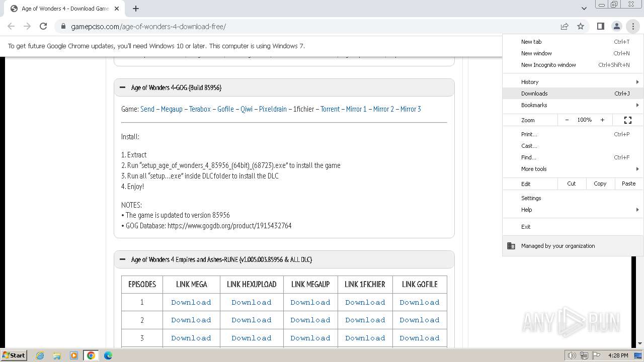The image size is (644, 362).
Task: Download episode 2 from LINK 1FICHIER
Action: tap(365, 320)
